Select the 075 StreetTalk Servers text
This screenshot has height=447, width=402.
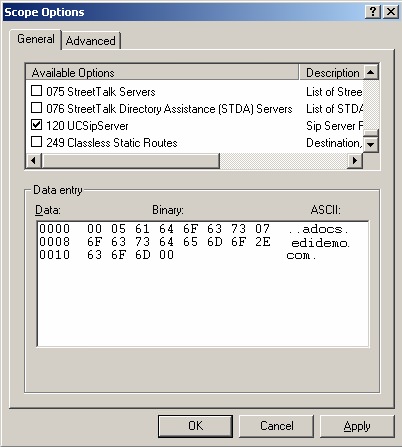pos(101,92)
